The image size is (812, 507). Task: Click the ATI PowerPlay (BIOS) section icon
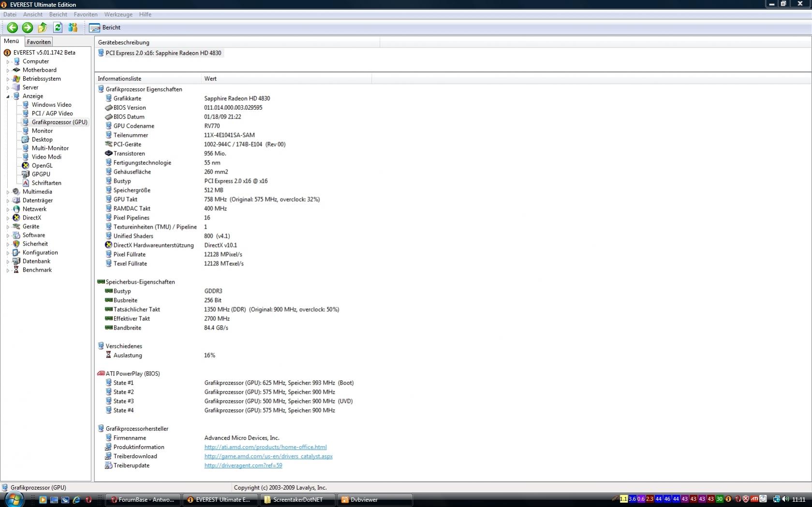point(101,374)
